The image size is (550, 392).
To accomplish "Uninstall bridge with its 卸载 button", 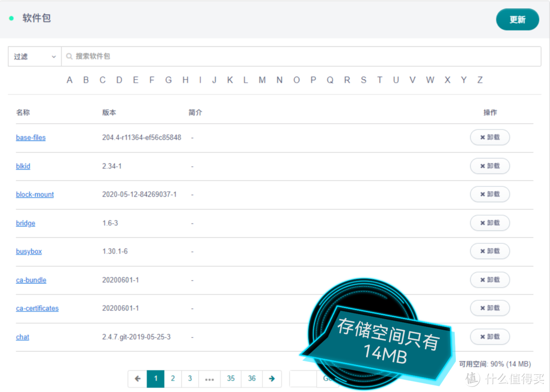I will coord(490,222).
